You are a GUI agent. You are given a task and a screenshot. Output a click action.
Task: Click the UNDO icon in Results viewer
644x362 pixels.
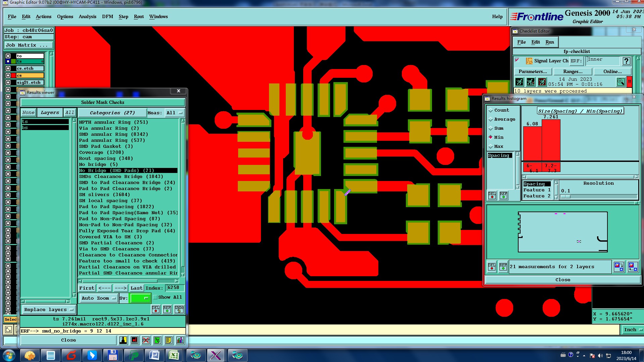179,309
